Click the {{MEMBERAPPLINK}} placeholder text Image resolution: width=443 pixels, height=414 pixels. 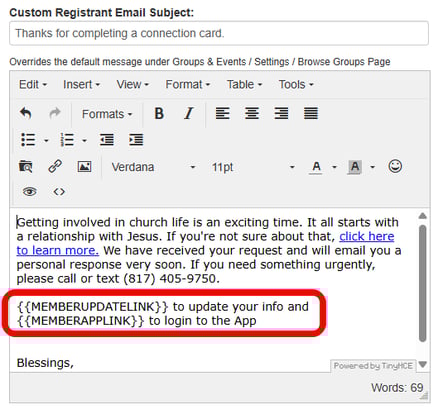(81, 321)
